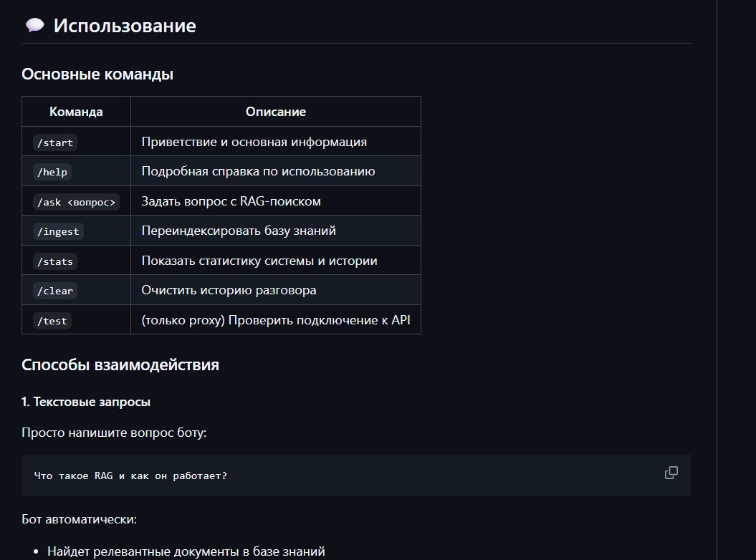Screen dimensions: 756x560
Task: Click the /clear command code label
Action: (55, 291)
